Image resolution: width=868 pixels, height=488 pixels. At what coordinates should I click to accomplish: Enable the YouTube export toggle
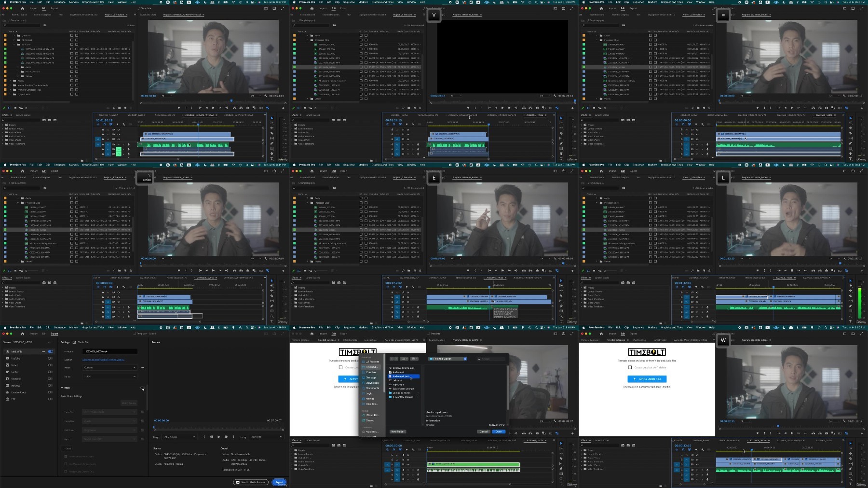50,358
